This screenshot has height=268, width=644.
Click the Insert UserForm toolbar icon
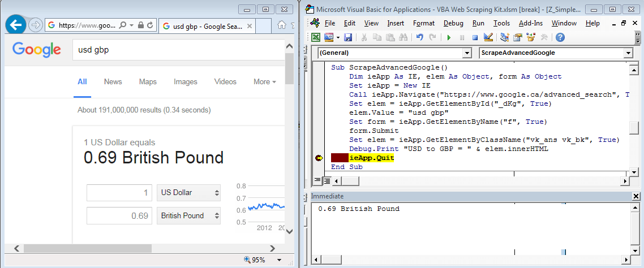click(329, 37)
